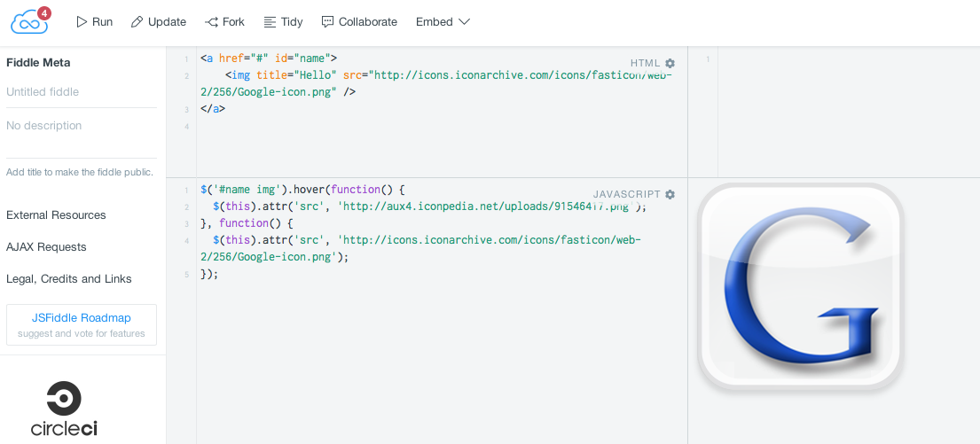Click the Collaborate speech bubble icon
This screenshot has height=444, width=980.
tap(327, 22)
